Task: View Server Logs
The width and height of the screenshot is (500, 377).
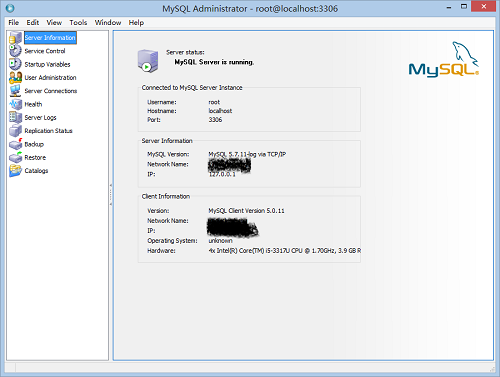Action: click(x=40, y=118)
